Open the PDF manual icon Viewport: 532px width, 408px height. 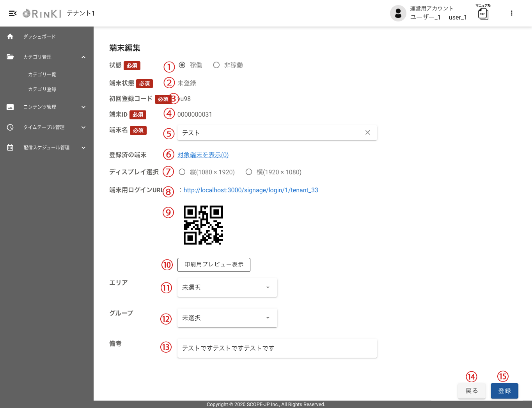click(483, 14)
